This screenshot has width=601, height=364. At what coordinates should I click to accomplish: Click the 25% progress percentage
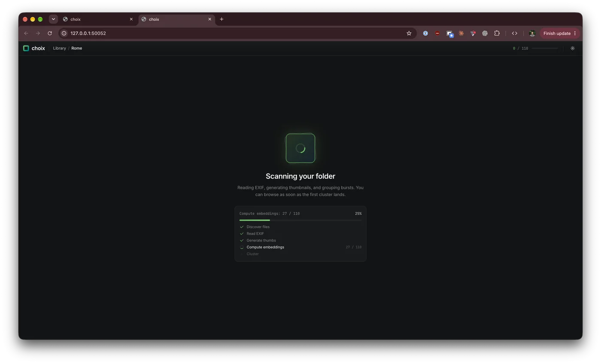click(x=358, y=214)
